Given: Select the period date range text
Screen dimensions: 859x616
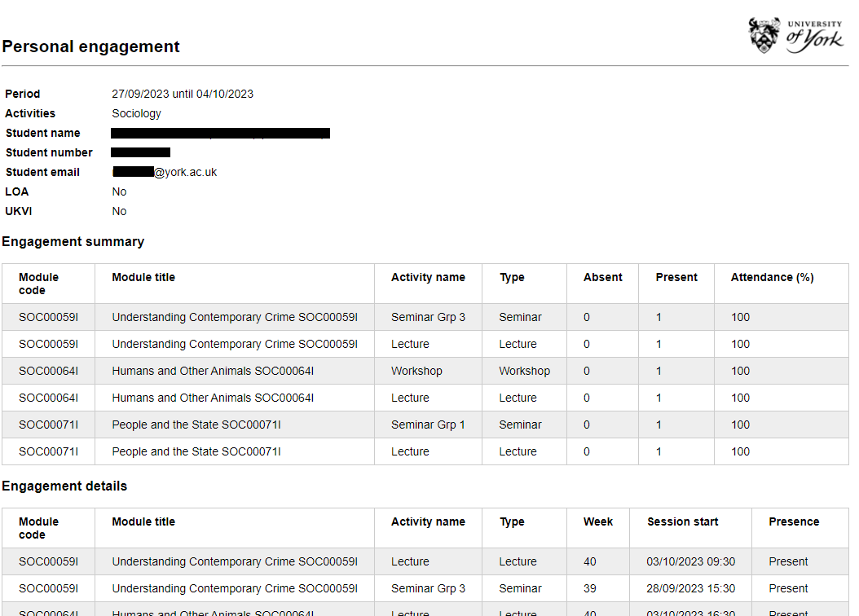Looking at the screenshot, I should pos(183,94).
